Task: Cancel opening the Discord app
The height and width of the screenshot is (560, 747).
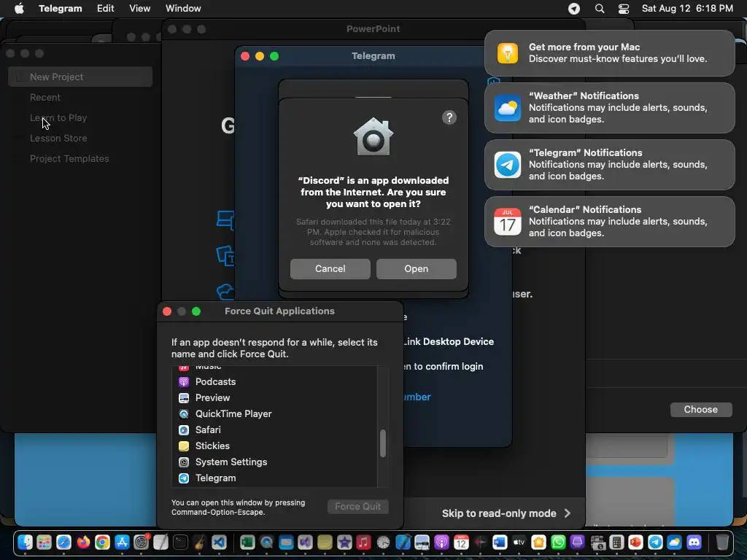Action: tap(330, 268)
